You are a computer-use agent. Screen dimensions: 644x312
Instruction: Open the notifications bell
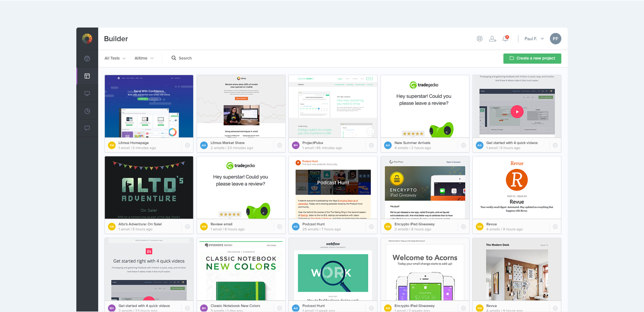click(505, 39)
